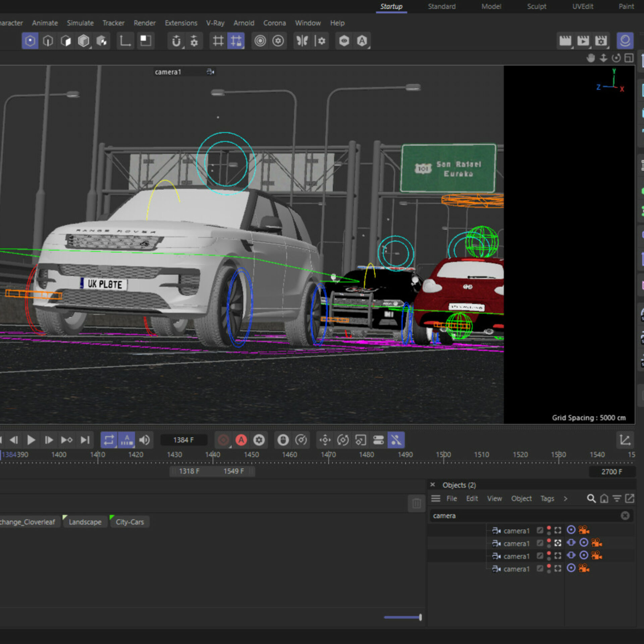644x644 pixels.
Task: Toggle Rotation keying icon
Action: [343, 440]
